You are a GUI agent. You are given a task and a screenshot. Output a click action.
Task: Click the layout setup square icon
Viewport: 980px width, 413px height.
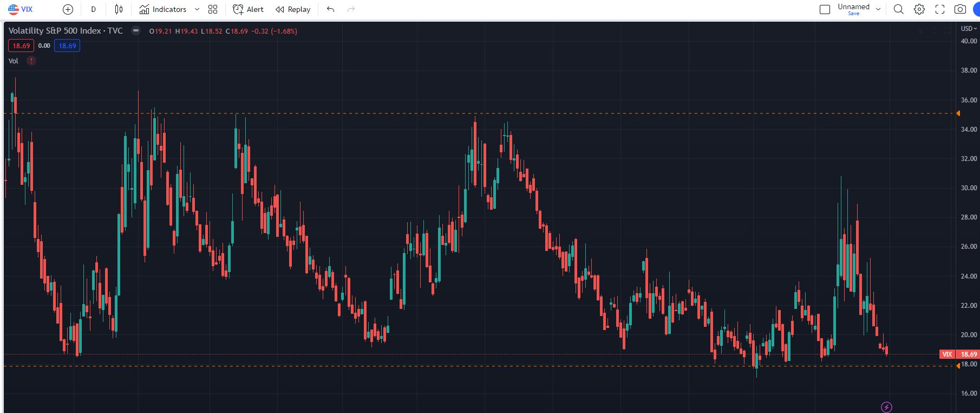(x=825, y=9)
